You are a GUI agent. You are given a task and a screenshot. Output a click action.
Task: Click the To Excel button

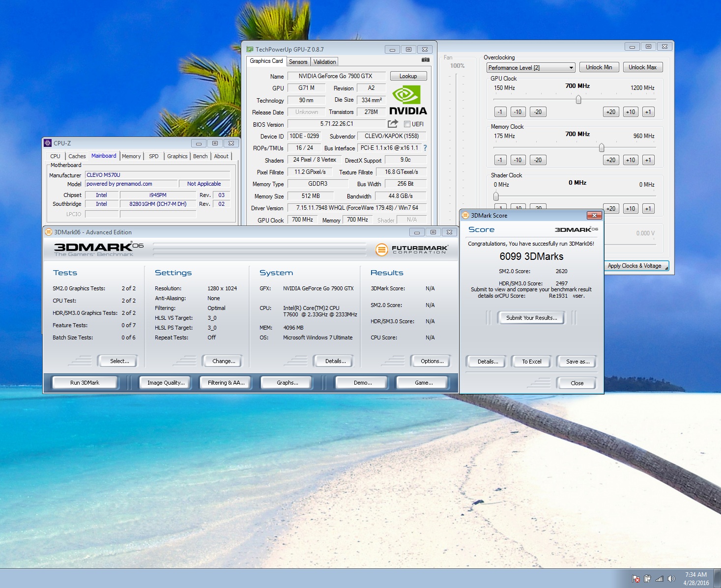pyautogui.click(x=532, y=362)
